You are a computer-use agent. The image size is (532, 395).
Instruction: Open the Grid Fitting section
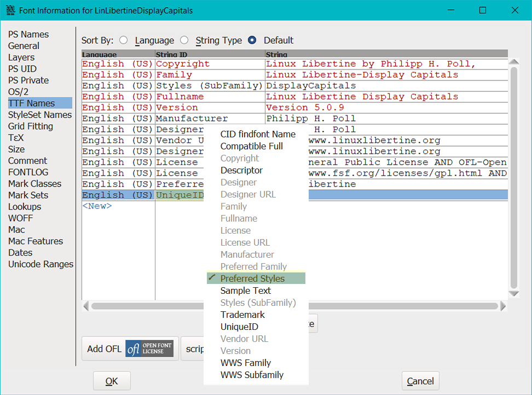coord(31,126)
